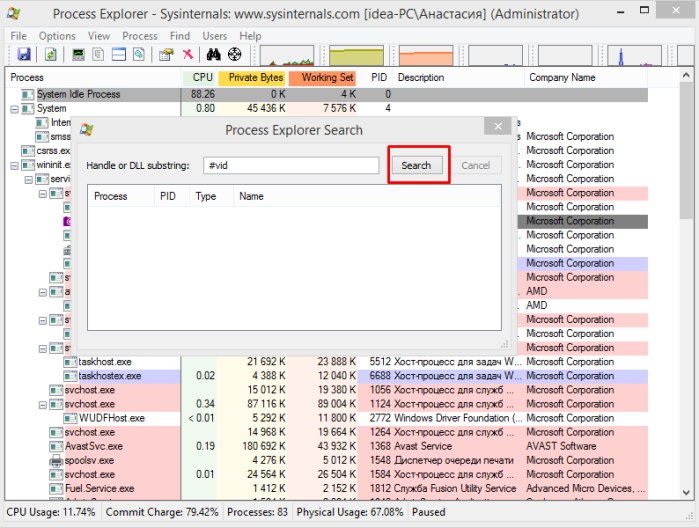This screenshot has width=699, height=528.
Task: Sort by Description column header
Action: click(x=458, y=78)
